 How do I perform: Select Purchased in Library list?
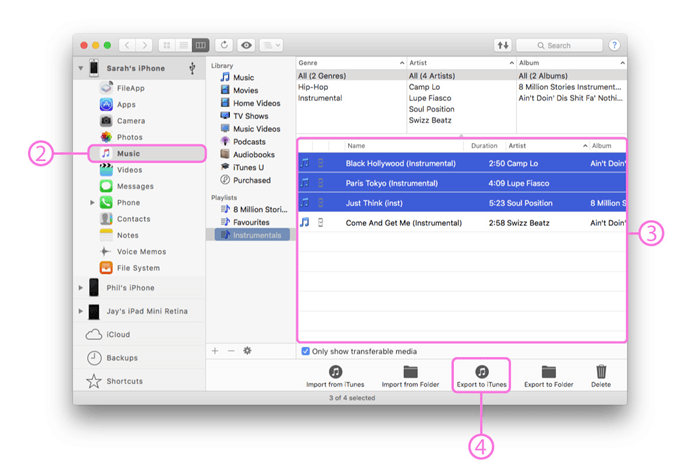coord(246,180)
